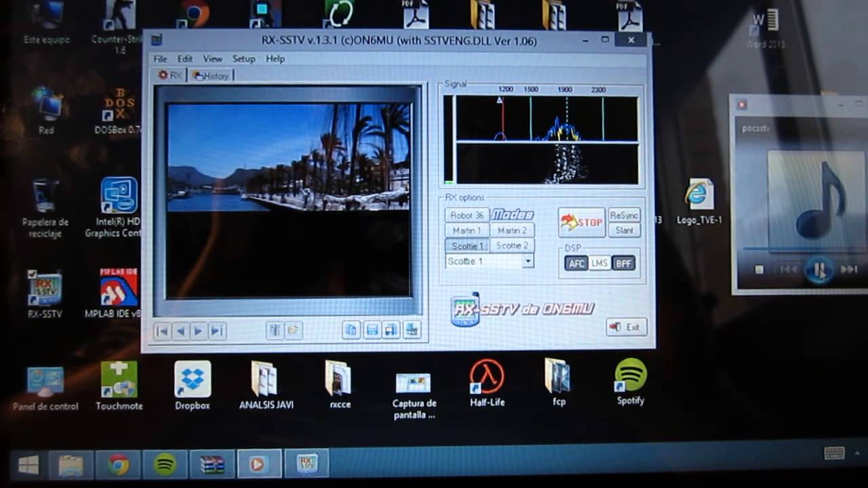Screen dimensions: 868x488
Task: Open Red network desktop icon
Action: (46, 110)
